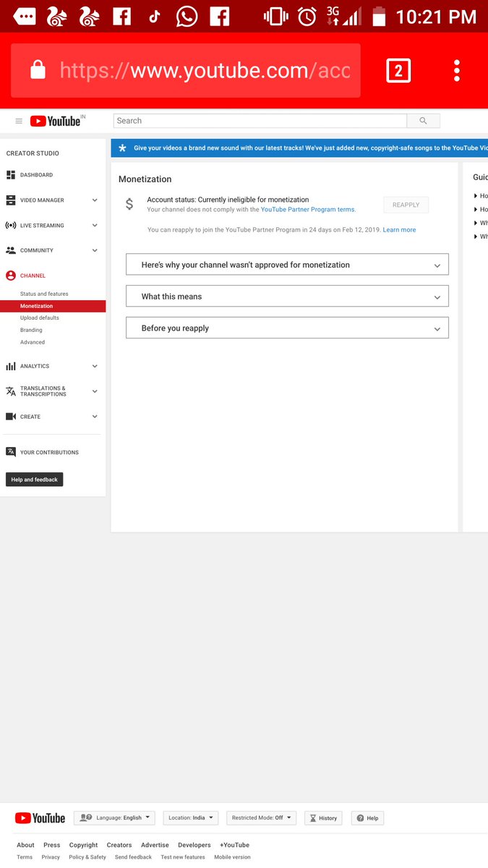Open the YouTube Partner Program terms link
Viewport: 488px width, 868px height.
coord(308,210)
